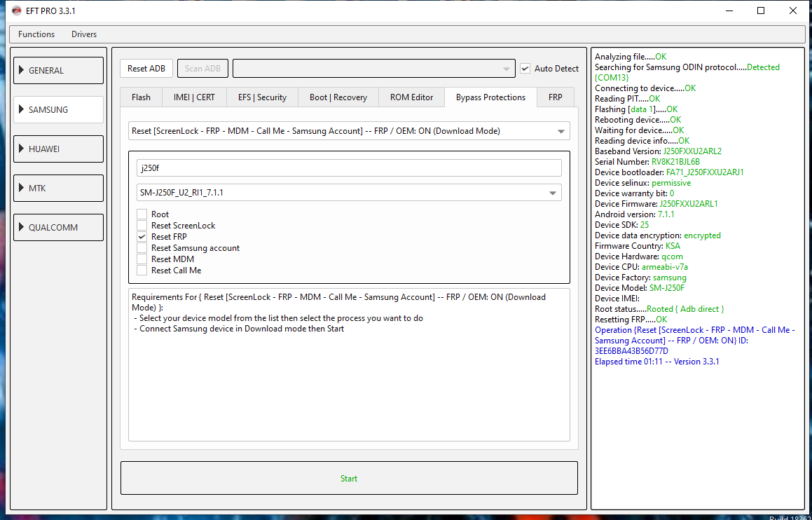Expand the QUALCOMM section arrow
The image size is (812, 520).
click(21, 227)
